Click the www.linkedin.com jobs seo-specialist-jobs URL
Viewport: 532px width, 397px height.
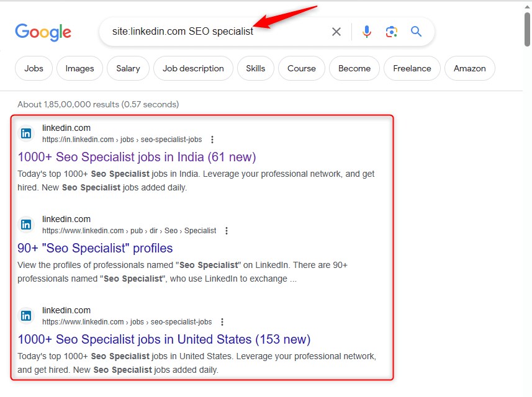click(127, 322)
